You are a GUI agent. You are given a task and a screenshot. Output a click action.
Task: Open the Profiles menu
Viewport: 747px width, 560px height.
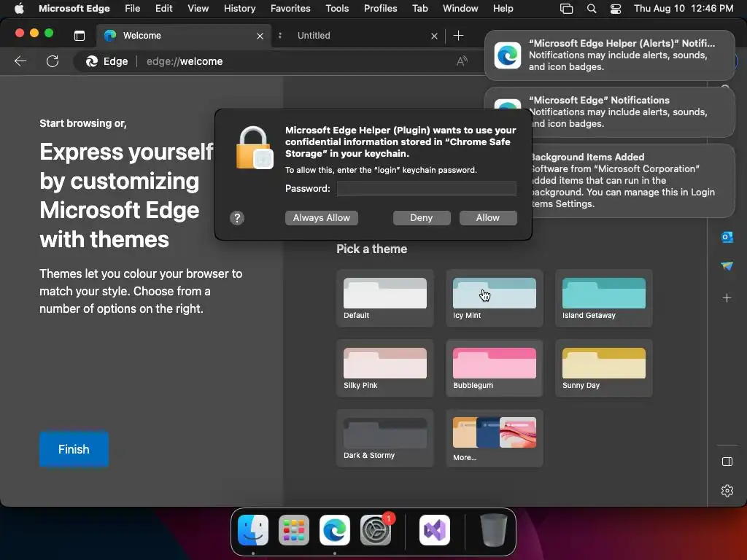(380, 8)
